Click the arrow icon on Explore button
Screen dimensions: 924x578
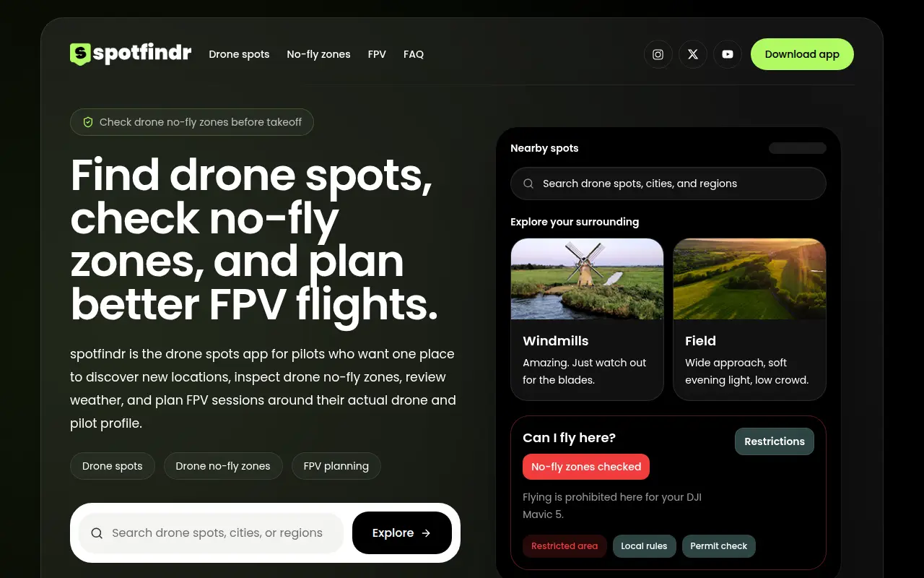(x=426, y=533)
